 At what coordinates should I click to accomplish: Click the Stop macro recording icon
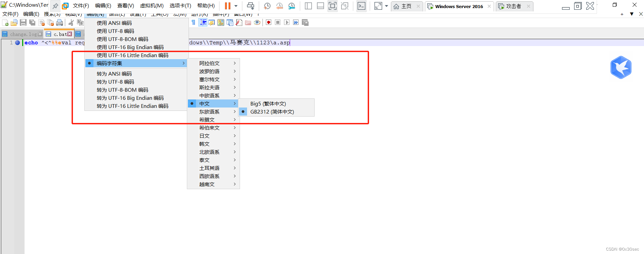pyautogui.click(x=278, y=23)
